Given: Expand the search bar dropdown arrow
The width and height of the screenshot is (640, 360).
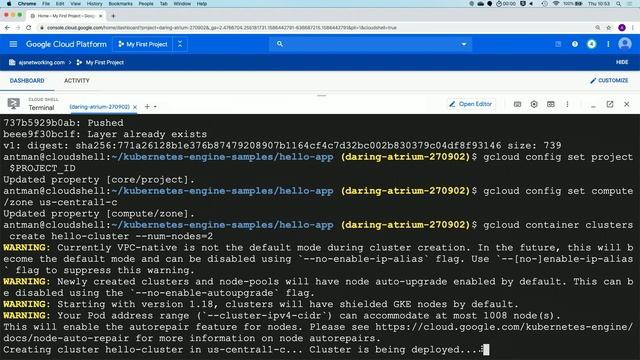Looking at the screenshot, I should (464, 44).
